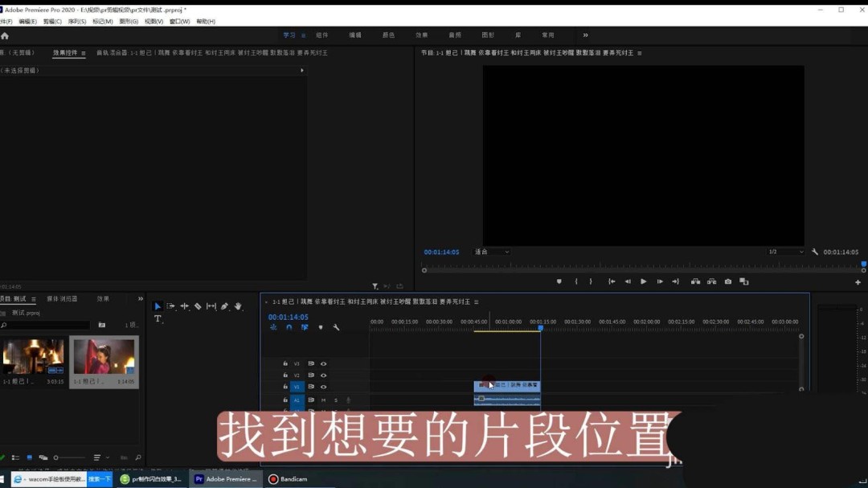
Task: Click the Extract button
Action: pyautogui.click(x=711, y=282)
